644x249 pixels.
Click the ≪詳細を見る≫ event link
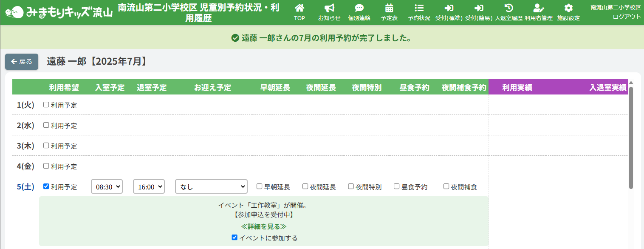[264, 226]
